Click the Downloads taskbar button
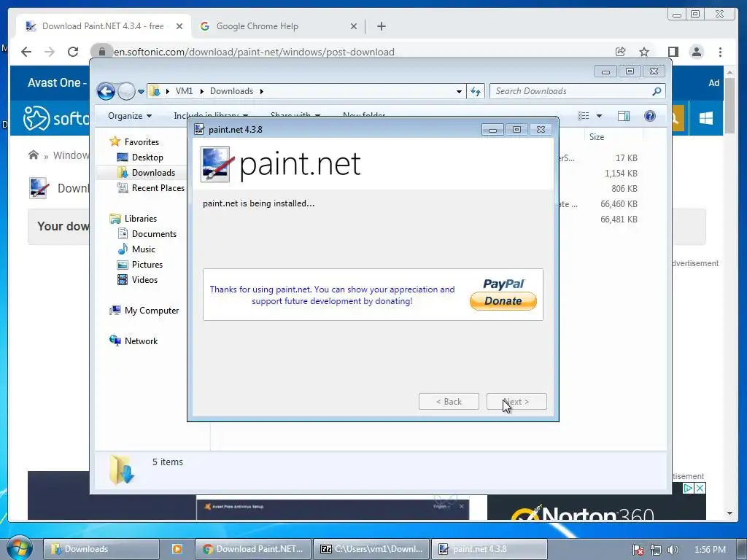 (101, 549)
